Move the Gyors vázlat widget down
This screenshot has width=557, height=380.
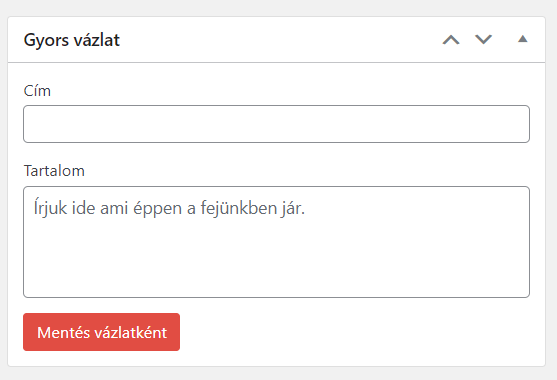coord(483,39)
